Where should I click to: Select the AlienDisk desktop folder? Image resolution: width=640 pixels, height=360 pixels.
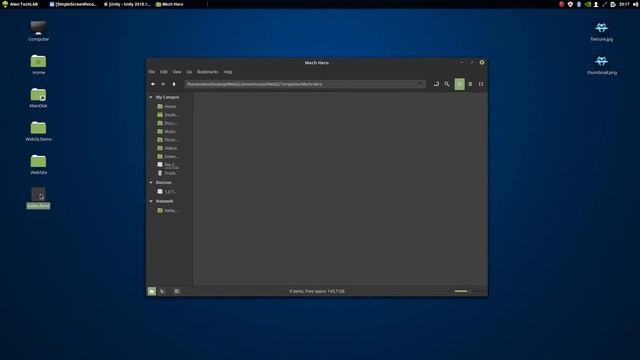[x=38, y=98]
